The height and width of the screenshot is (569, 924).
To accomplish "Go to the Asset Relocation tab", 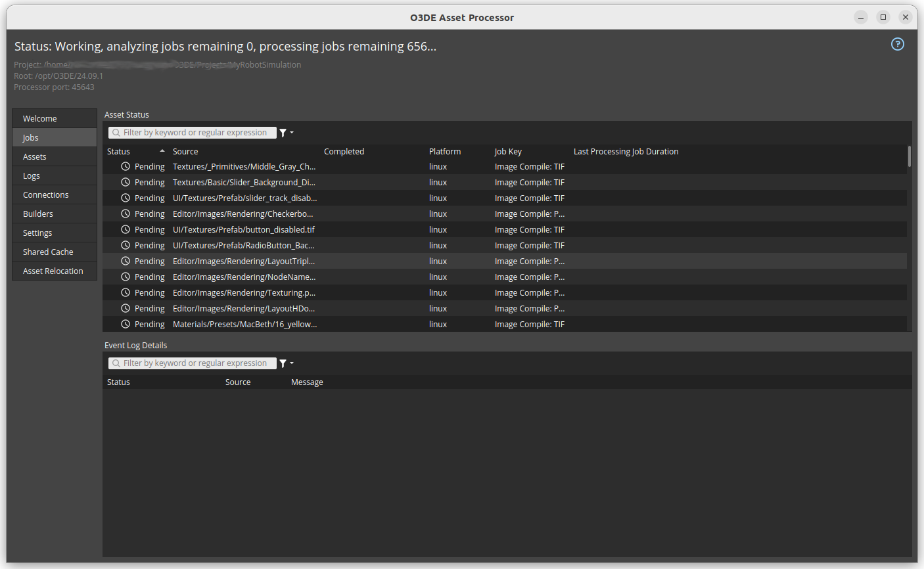I will click(55, 271).
